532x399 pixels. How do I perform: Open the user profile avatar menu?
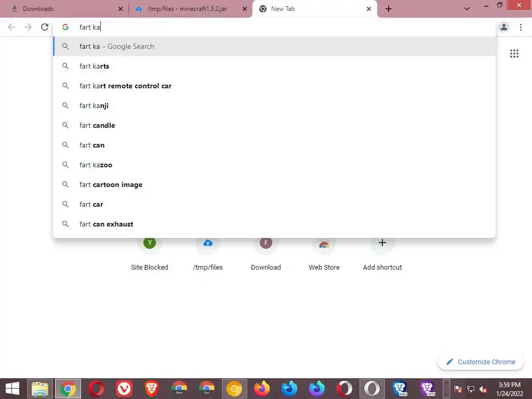pyautogui.click(x=504, y=27)
